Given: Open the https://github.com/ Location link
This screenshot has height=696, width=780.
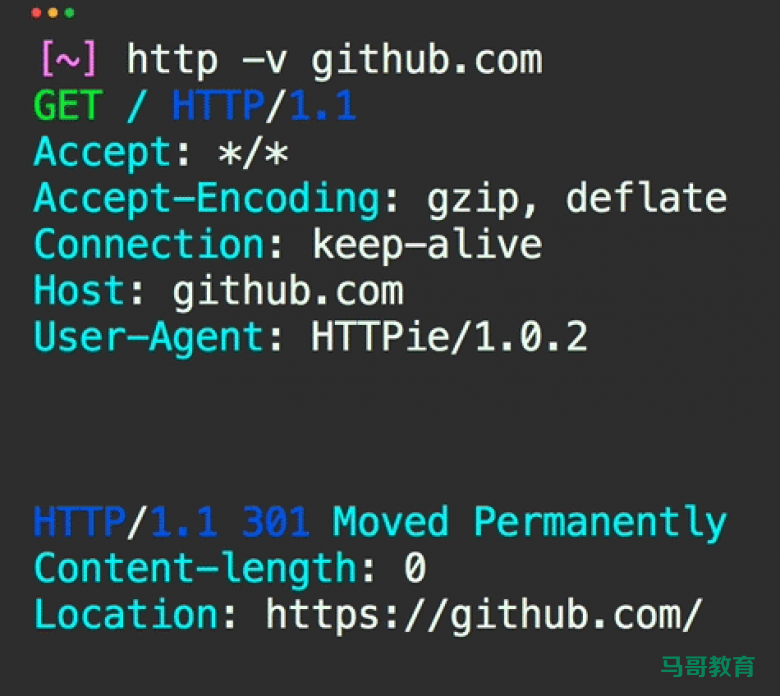Looking at the screenshot, I should 484,616.
